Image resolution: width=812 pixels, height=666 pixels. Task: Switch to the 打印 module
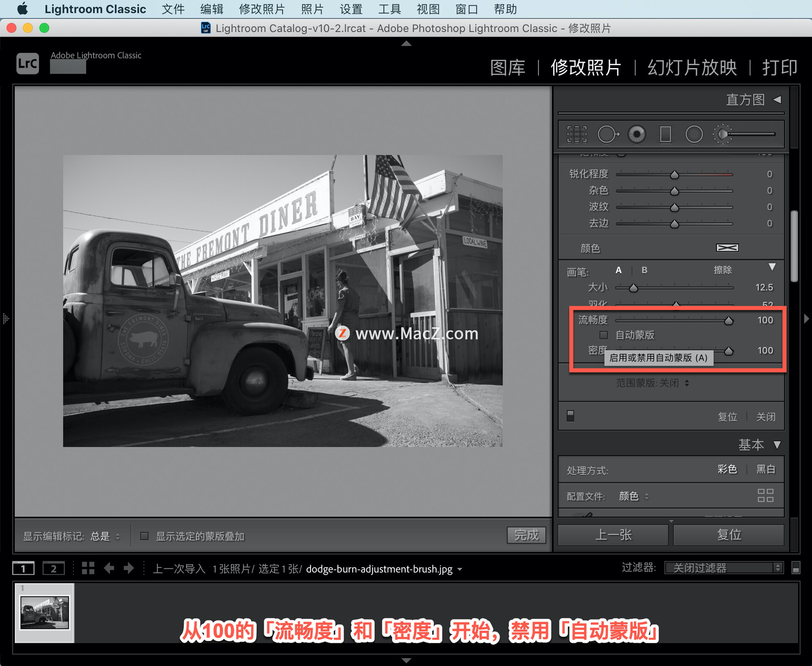click(780, 67)
